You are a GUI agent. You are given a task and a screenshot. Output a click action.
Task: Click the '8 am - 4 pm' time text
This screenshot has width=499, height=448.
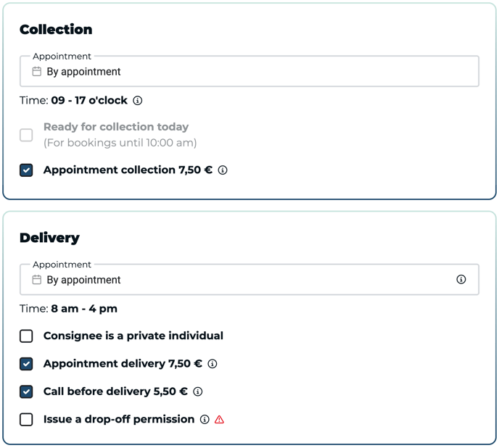tap(84, 309)
